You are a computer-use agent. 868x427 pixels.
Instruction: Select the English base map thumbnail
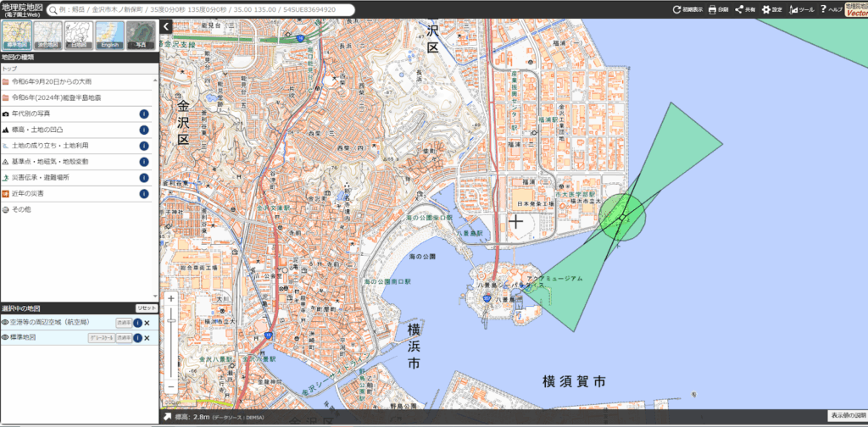pyautogui.click(x=109, y=36)
